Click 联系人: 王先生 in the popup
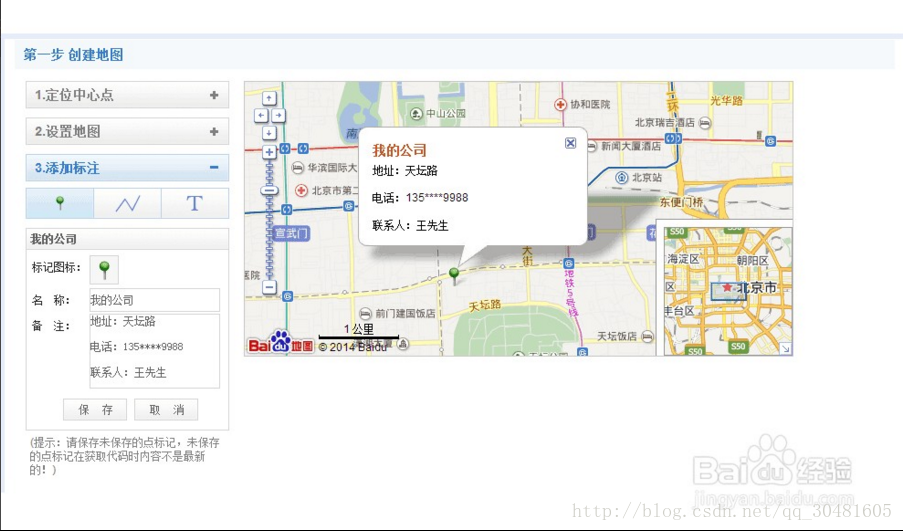The width and height of the screenshot is (903, 531). [410, 226]
